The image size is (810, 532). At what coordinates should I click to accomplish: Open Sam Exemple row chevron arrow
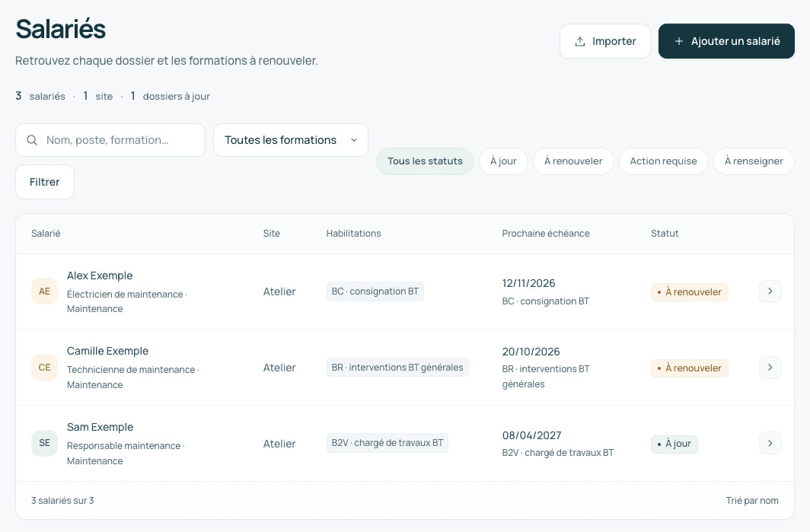(x=770, y=443)
